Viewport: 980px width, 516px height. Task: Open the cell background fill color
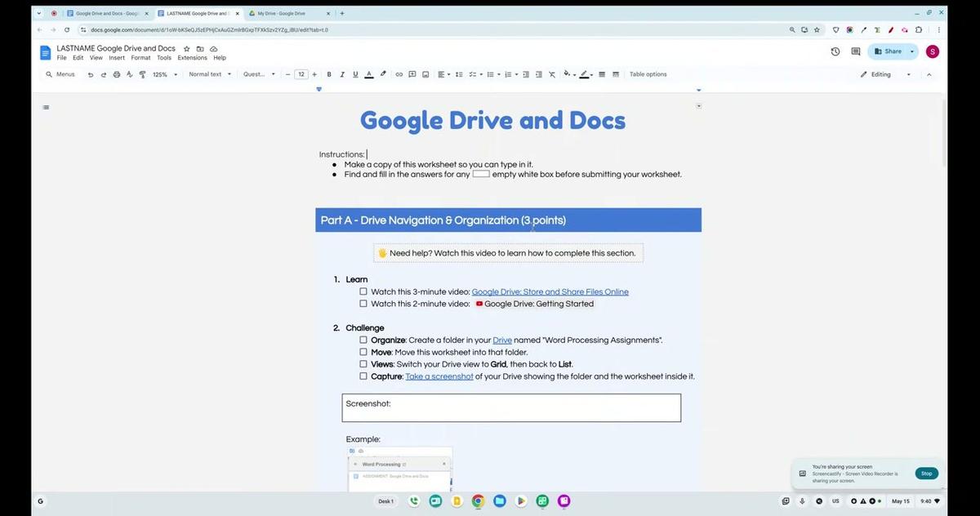569,74
